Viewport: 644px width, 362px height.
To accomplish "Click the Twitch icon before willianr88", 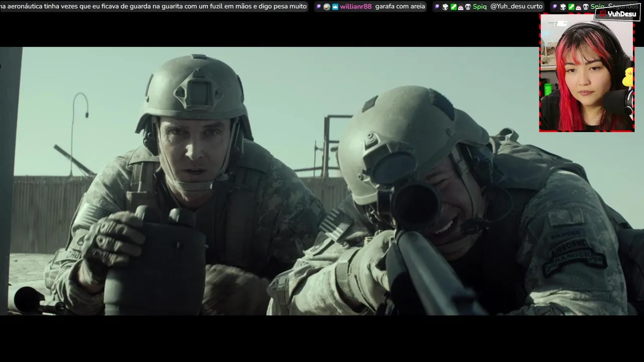I will 318,7.
